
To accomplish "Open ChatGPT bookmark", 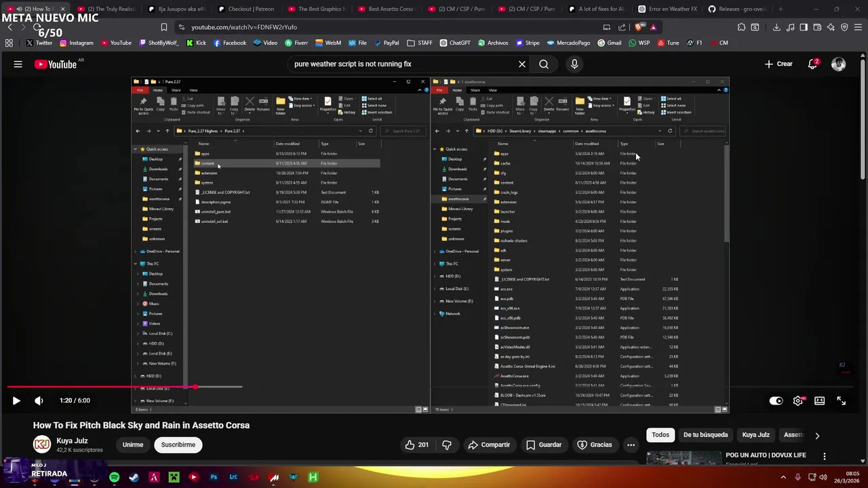I will click(x=454, y=43).
